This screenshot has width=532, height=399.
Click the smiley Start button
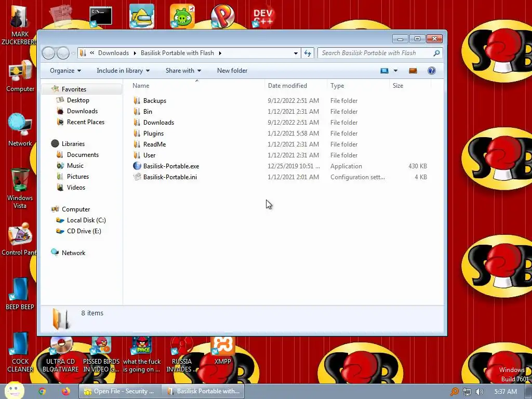point(14,391)
